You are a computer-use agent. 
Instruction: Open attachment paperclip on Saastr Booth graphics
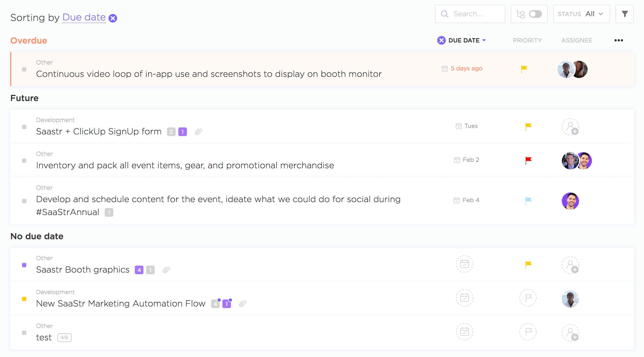tap(166, 270)
